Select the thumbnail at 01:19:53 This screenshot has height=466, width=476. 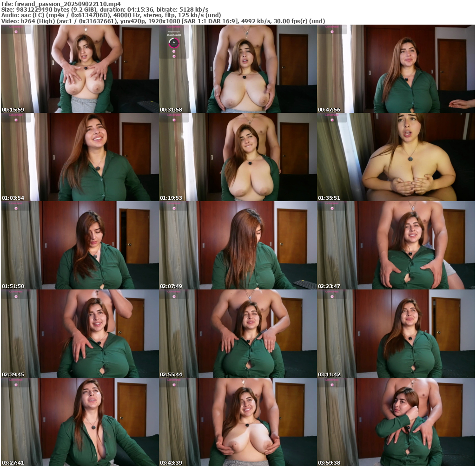click(x=238, y=157)
